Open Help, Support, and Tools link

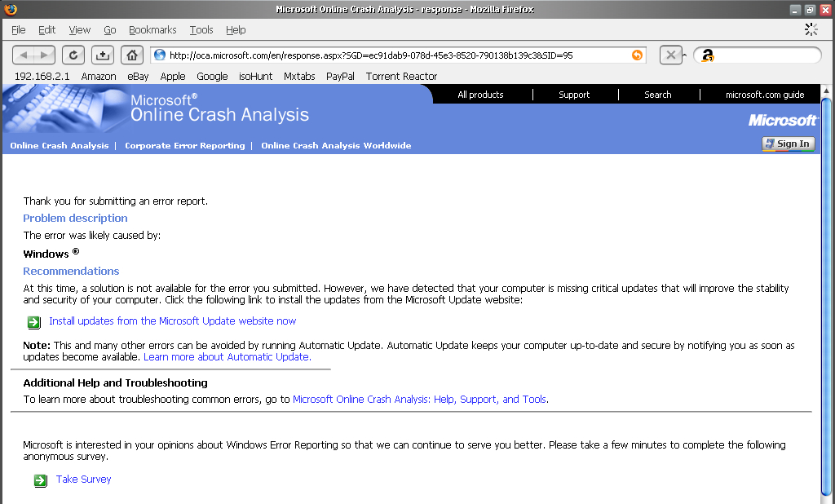(420, 399)
